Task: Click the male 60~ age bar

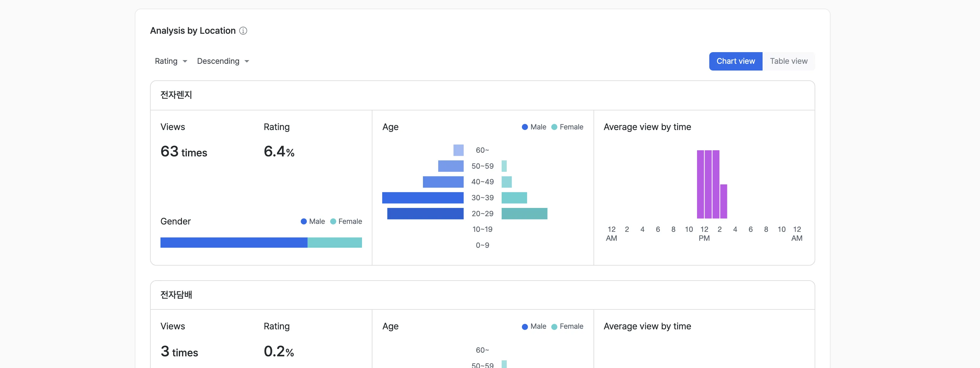Action: click(458, 150)
